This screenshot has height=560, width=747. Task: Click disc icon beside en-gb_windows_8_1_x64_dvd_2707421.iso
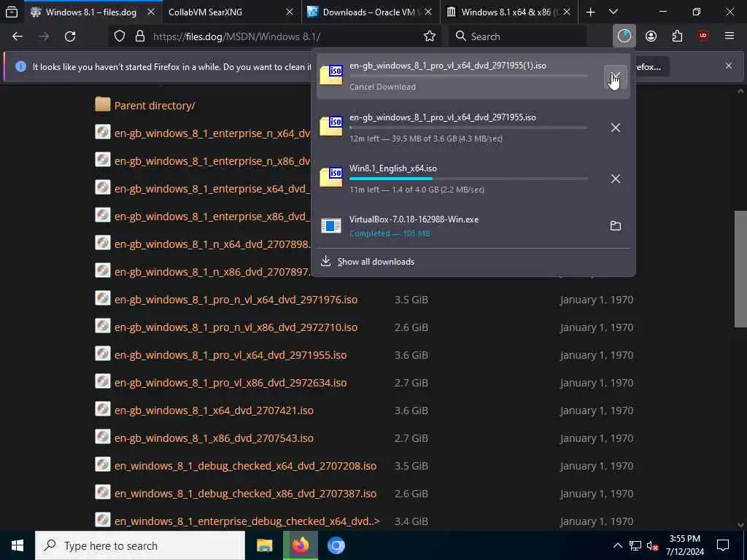click(102, 409)
